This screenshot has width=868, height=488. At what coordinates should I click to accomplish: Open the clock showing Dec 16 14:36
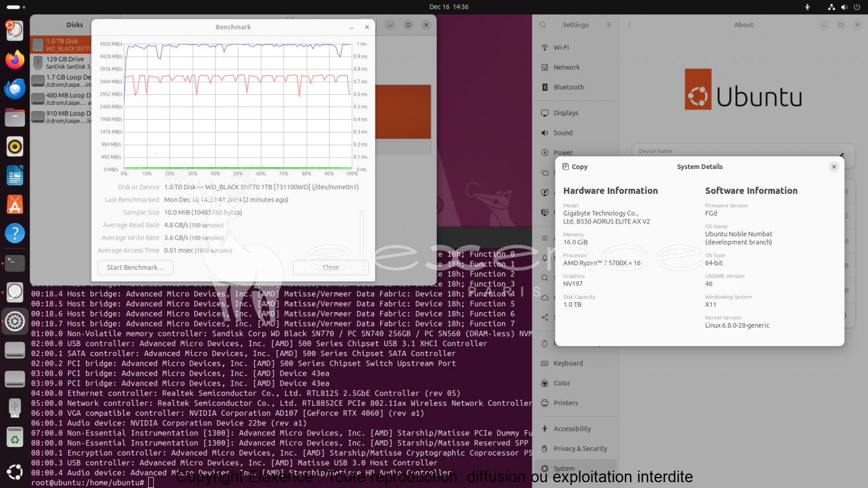[449, 7]
